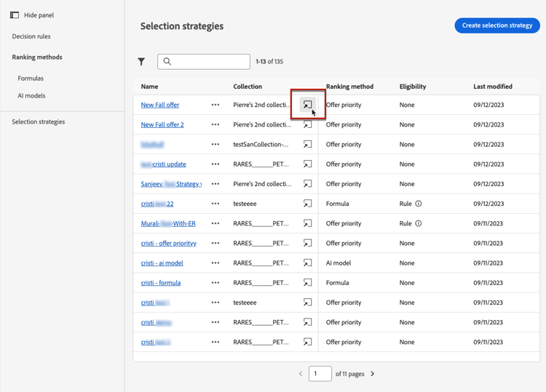Select AI models in sidebar
Image resolution: width=546 pixels, height=392 pixels.
pyautogui.click(x=31, y=96)
